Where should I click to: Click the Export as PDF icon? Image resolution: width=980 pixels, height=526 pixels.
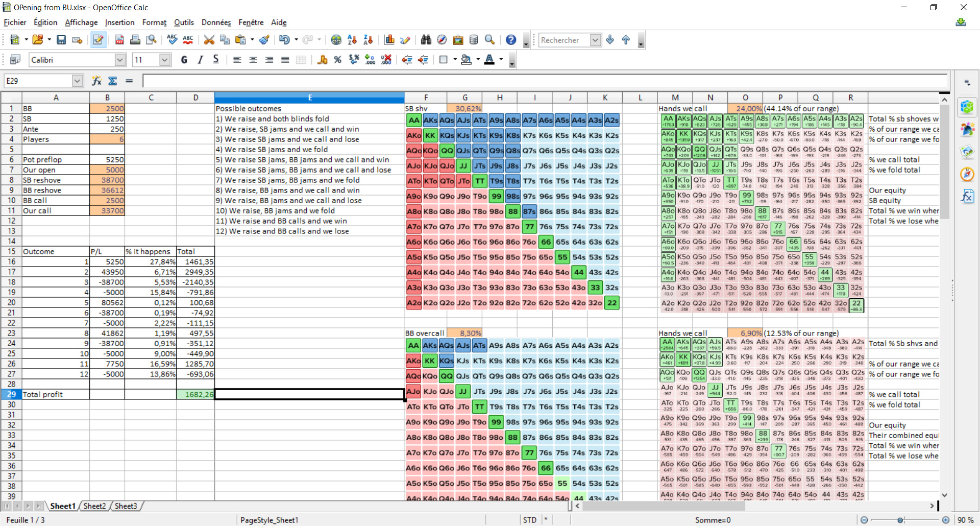point(119,40)
